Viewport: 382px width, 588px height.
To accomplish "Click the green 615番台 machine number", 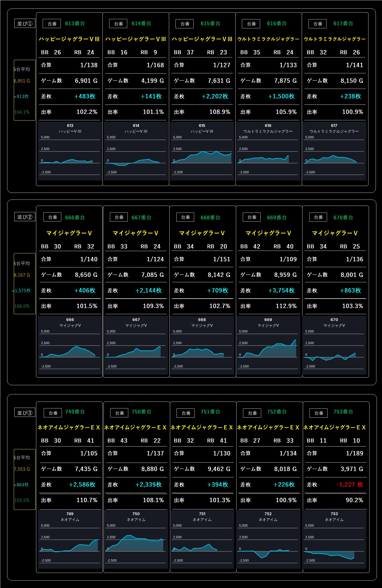I will pyautogui.click(x=210, y=23).
